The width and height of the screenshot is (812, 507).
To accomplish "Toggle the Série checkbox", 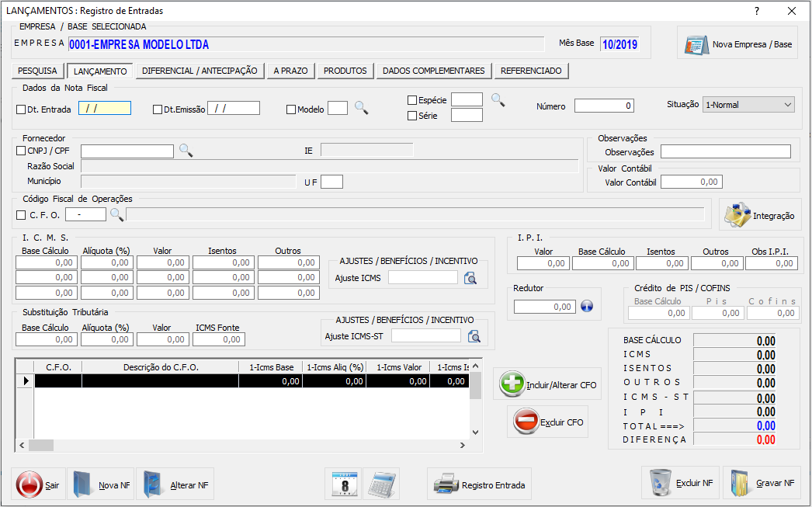I will [412, 116].
